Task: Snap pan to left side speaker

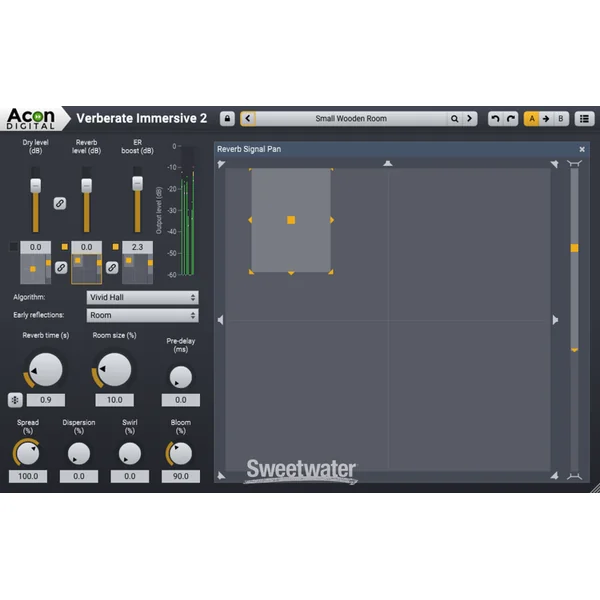Action: pos(220,320)
